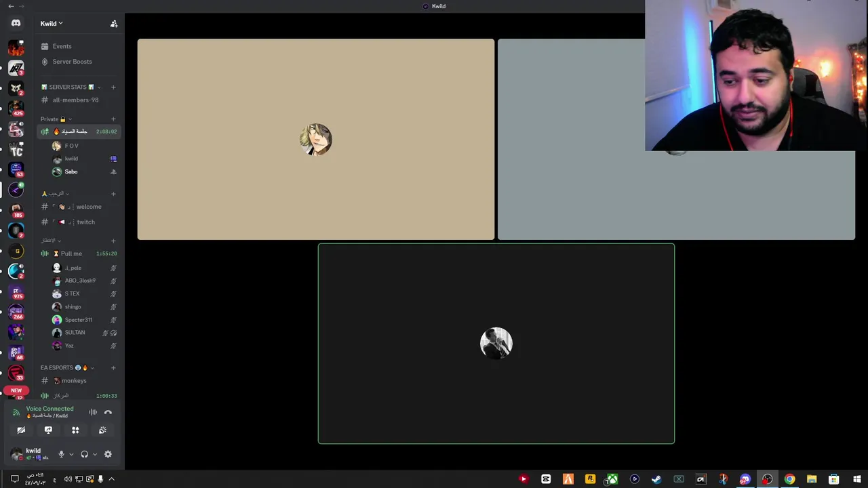Open CapCut from the taskbar
Viewport: 868px width, 488px height.
pyautogui.click(x=546, y=479)
